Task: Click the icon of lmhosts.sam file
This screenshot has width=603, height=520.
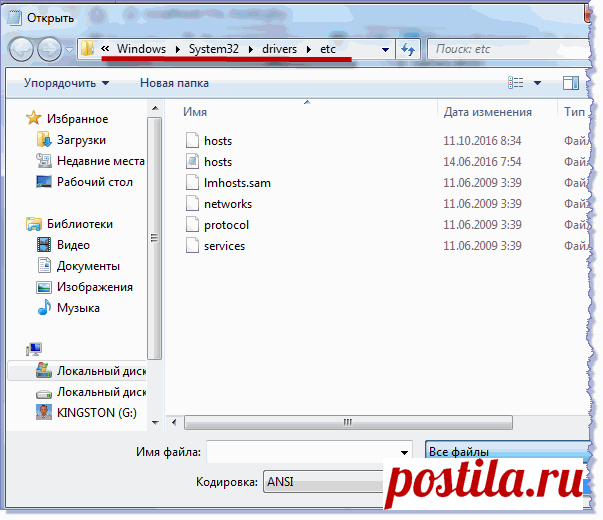Action: coord(192,182)
